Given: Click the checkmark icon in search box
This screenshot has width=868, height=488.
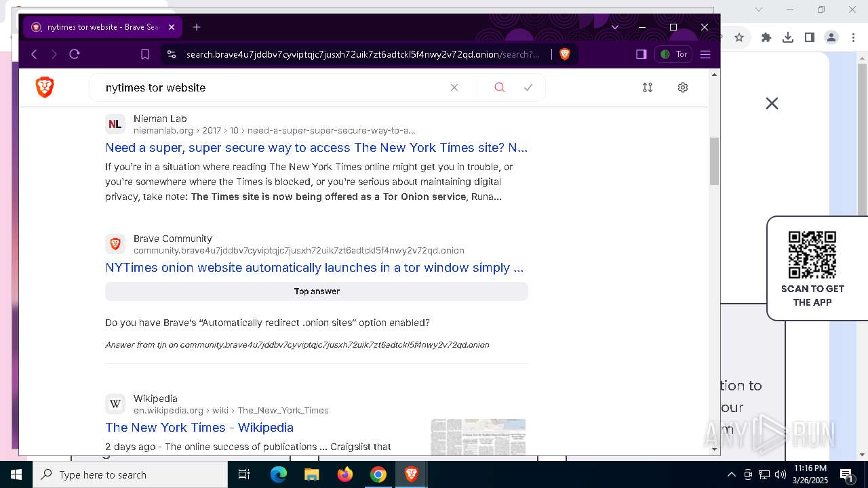Looking at the screenshot, I should [x=528, y=87].
